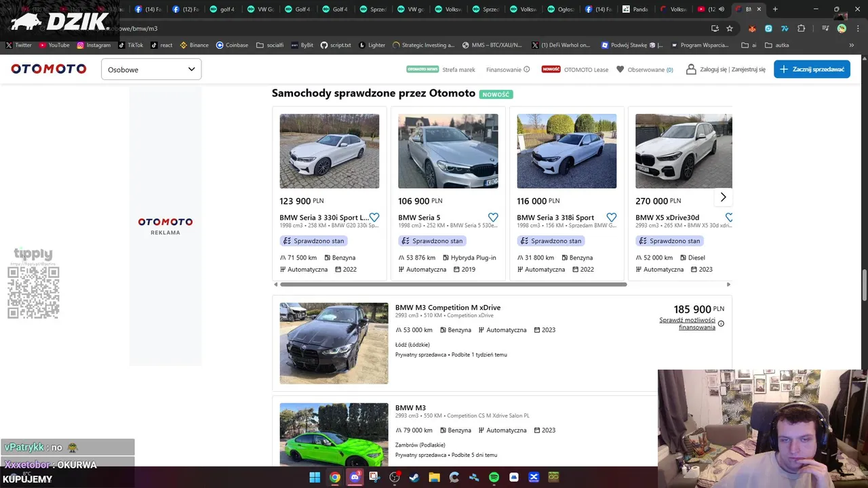
Task: Open the Binance bookmark
Action: point(194,45)
